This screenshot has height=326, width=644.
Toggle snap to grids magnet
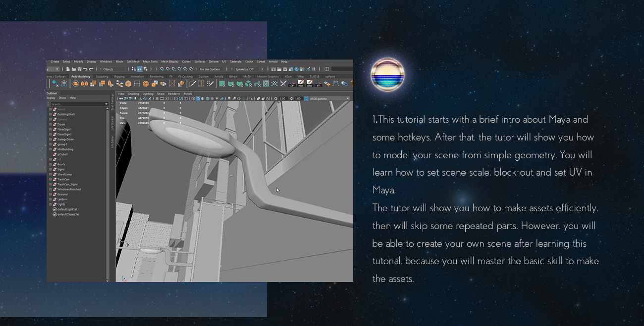pos(162,69)
